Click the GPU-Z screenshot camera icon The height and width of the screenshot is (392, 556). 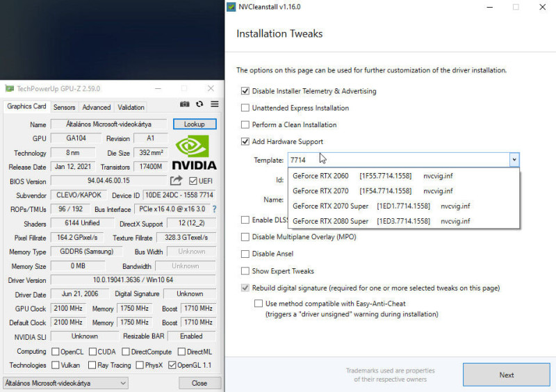pyautogui.click(x=184, y=104)
